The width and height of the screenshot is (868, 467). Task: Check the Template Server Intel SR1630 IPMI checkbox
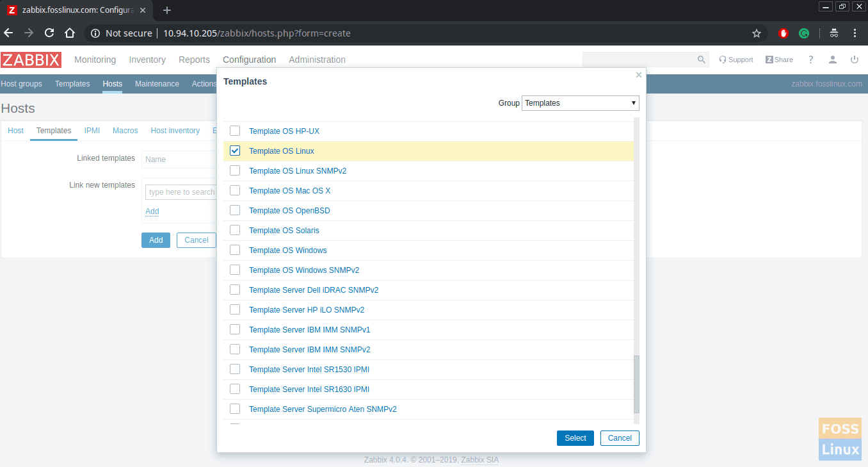[235, 389]
